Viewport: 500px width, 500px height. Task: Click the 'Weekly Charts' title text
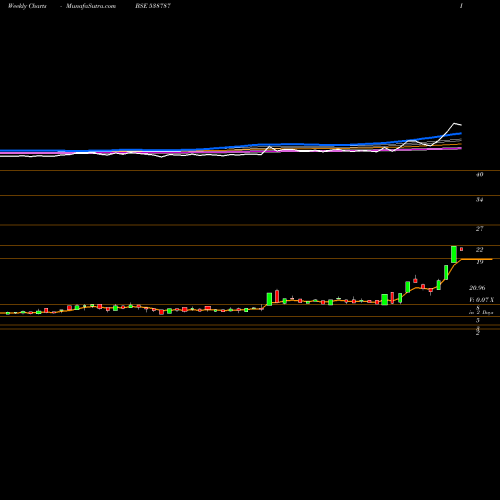pos(27,6)
